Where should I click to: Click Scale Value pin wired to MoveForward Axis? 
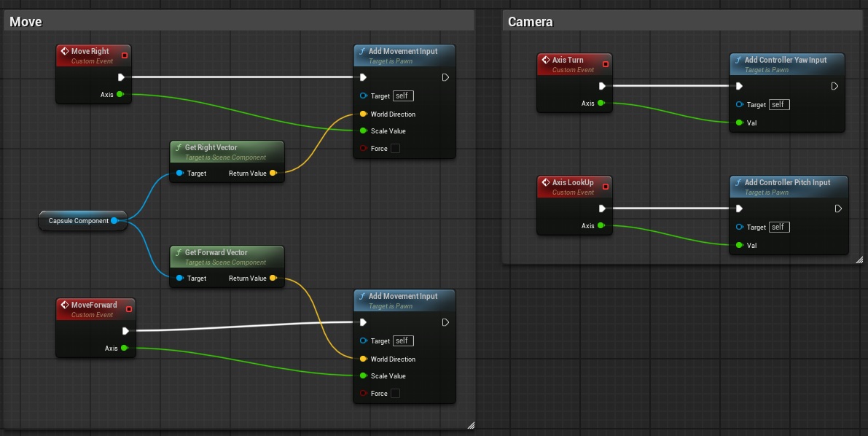click(363, 375)
